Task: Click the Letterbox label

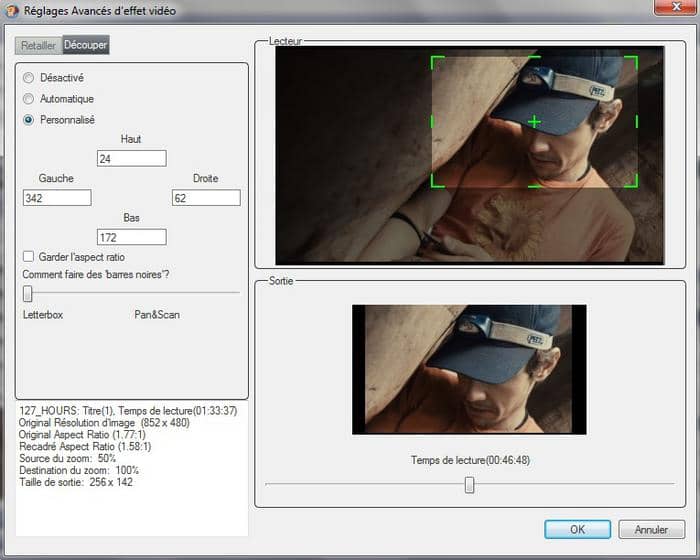Action: [x=43, y=315]
